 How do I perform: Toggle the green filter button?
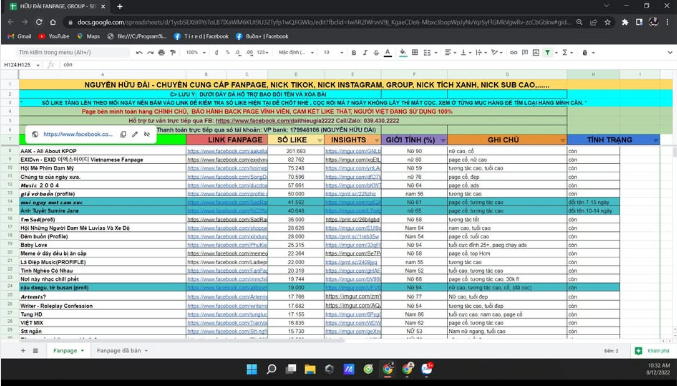[547, 52]
